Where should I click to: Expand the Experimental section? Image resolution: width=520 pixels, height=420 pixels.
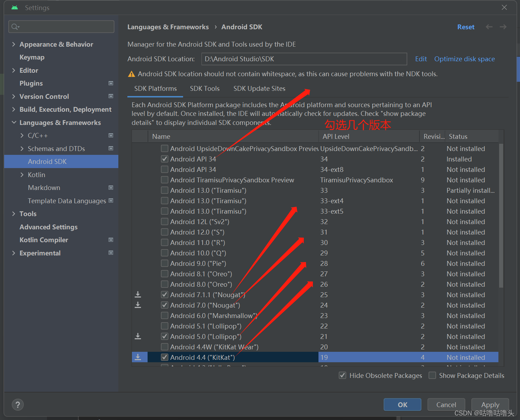coord(14,253)
